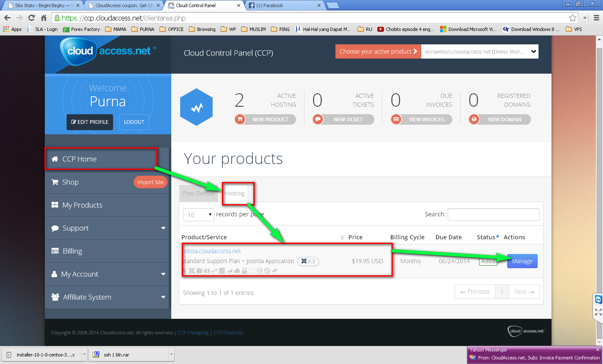
Task: Open records per page dropdown
Action: [x=198, y=215]
